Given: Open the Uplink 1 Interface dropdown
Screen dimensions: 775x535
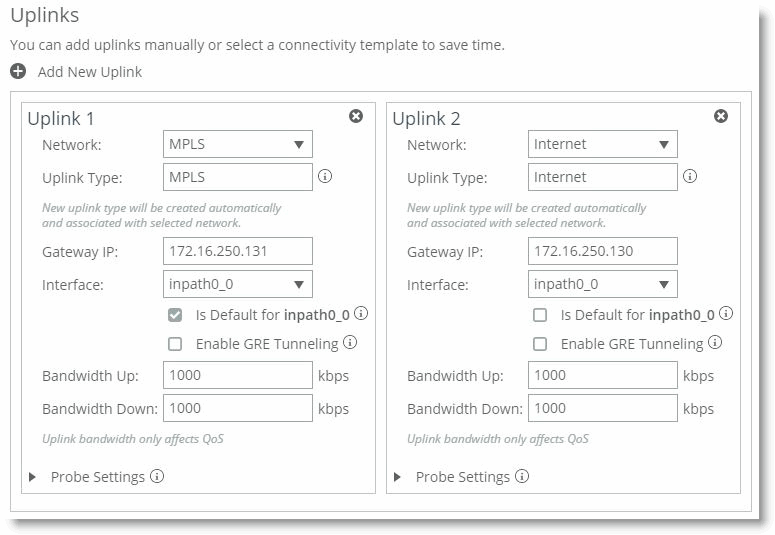Looking at the screenshot, I should (x=237, y=284).
